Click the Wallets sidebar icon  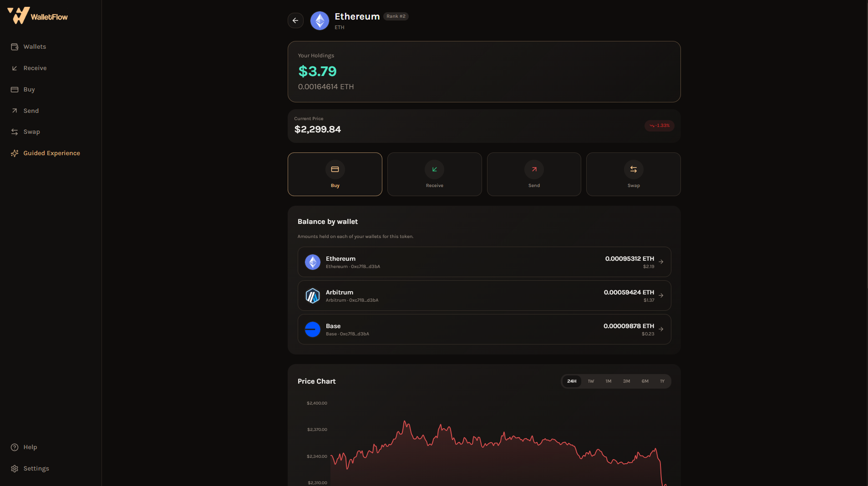[15, 47]
